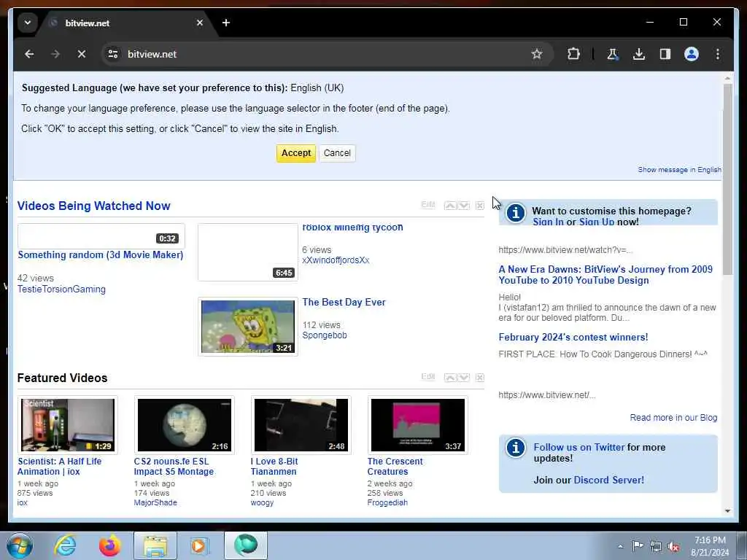Open the Extensions puzzle icon
This screenshot has height=560, width=747.
(573, 54)
